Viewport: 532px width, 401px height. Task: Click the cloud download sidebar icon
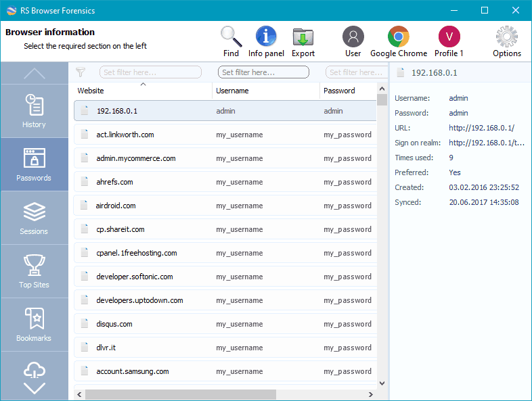pos(34,370)
